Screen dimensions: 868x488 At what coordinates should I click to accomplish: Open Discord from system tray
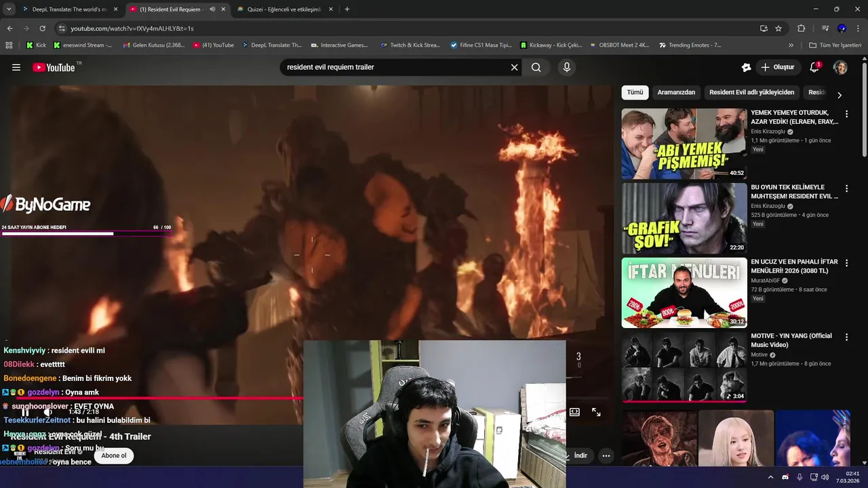785,477
